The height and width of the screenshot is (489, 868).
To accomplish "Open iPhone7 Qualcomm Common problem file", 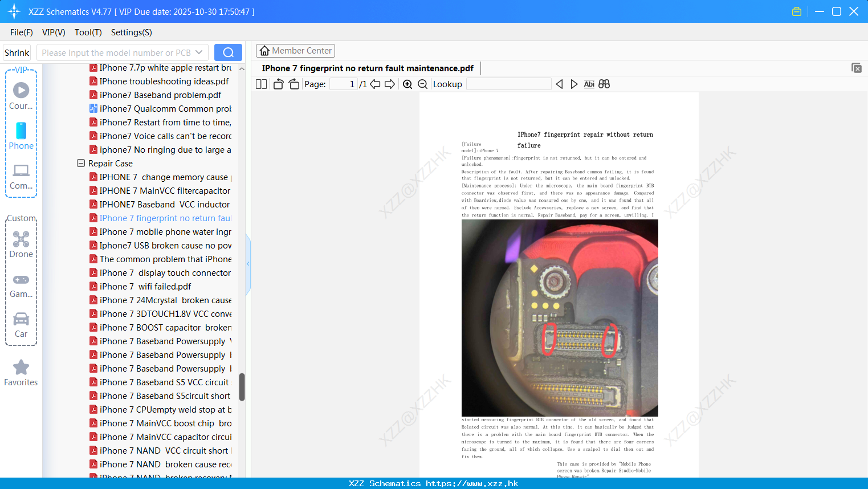I will coord(160,109).
